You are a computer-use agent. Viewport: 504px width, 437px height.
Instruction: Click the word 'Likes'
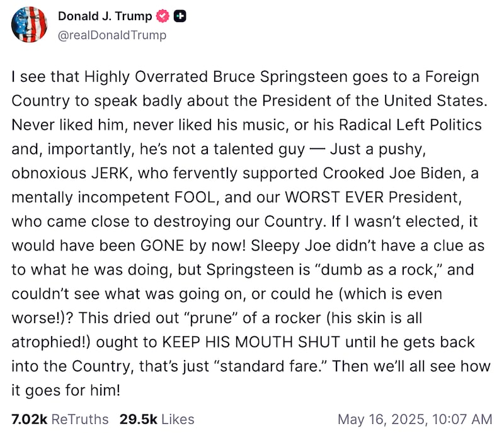[x=176, y=419]
